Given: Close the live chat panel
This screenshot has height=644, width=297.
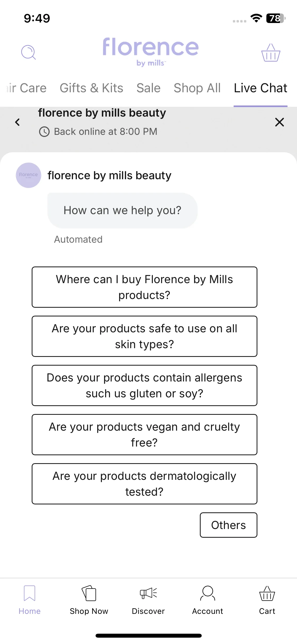Looking at the screenshot, I should click(280, 122).
